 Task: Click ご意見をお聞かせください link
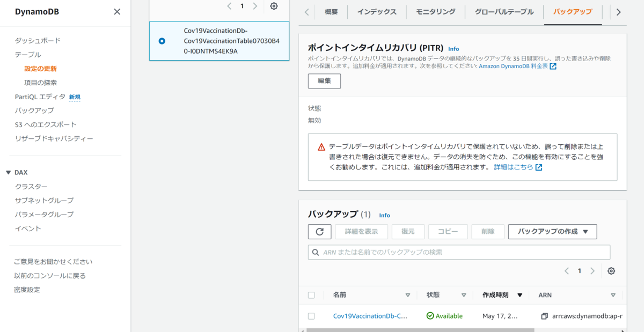pyautogui.click(x=54, y=262)
